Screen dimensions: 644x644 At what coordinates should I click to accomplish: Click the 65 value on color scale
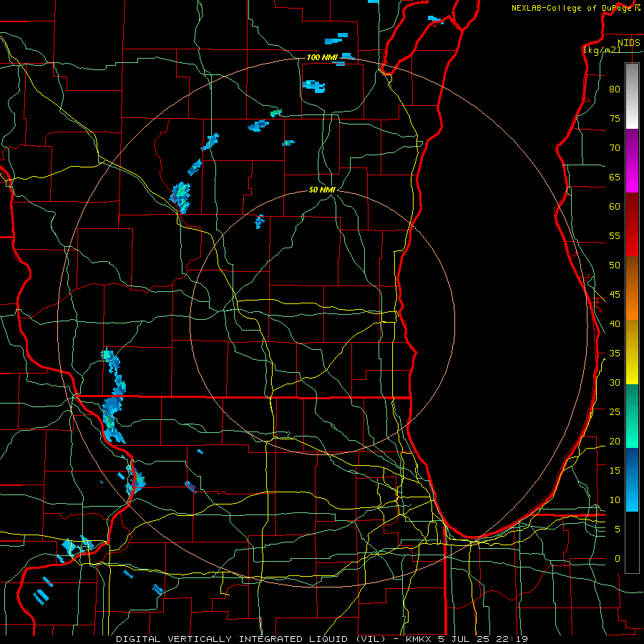[x=615, y=177]
